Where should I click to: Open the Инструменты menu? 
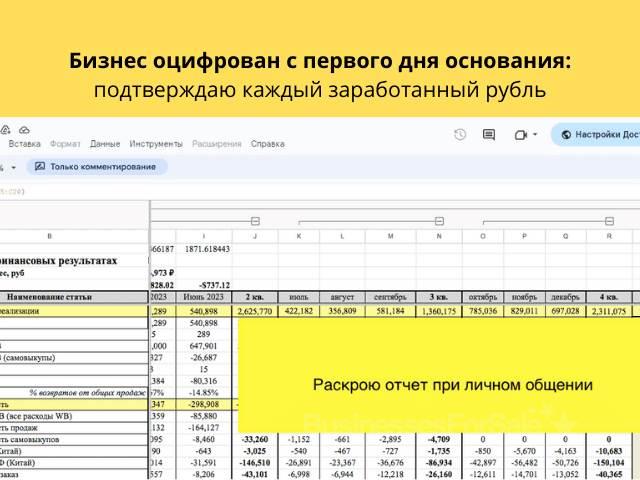(x=156, y=144)
